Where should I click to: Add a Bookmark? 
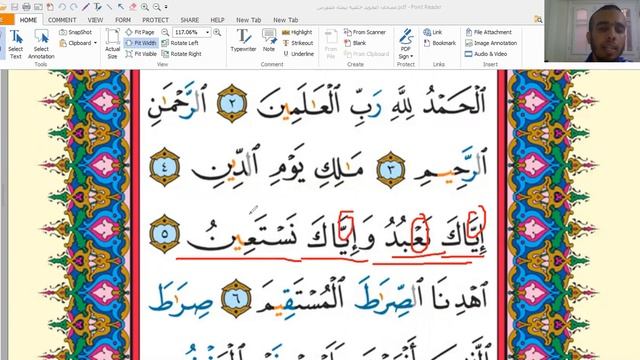coord(440,43)
